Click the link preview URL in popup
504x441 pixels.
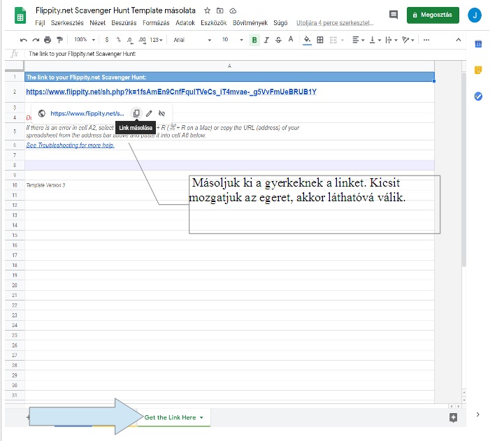[87, 113]
